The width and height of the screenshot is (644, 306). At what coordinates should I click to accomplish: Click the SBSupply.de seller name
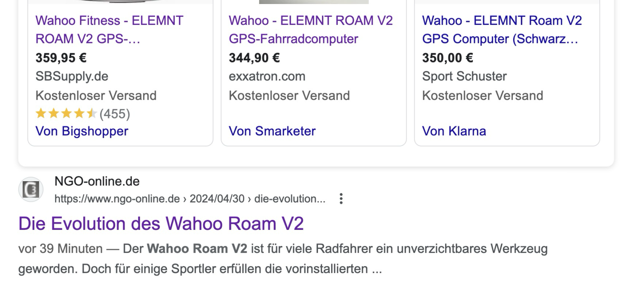tap(72, 76)
